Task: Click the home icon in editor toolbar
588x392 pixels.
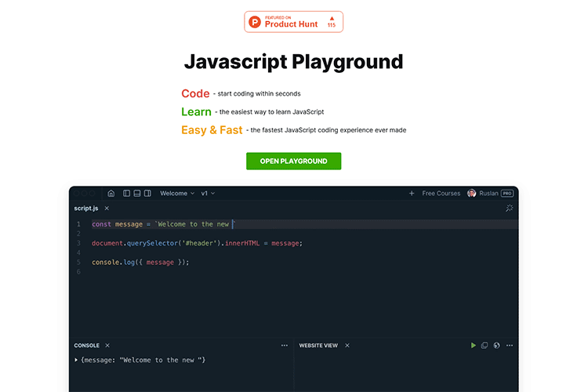Action: pos(111,193)
